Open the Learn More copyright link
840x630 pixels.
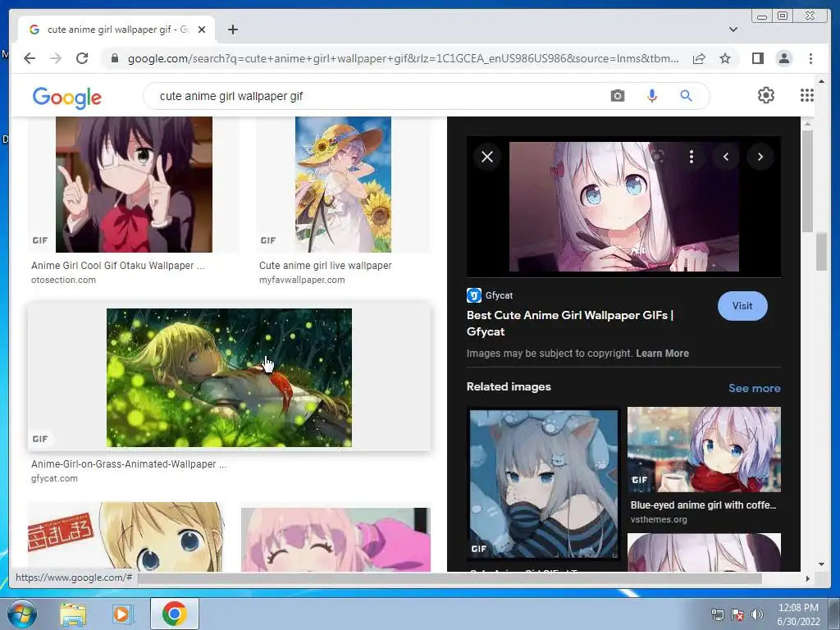coord(662,353)
